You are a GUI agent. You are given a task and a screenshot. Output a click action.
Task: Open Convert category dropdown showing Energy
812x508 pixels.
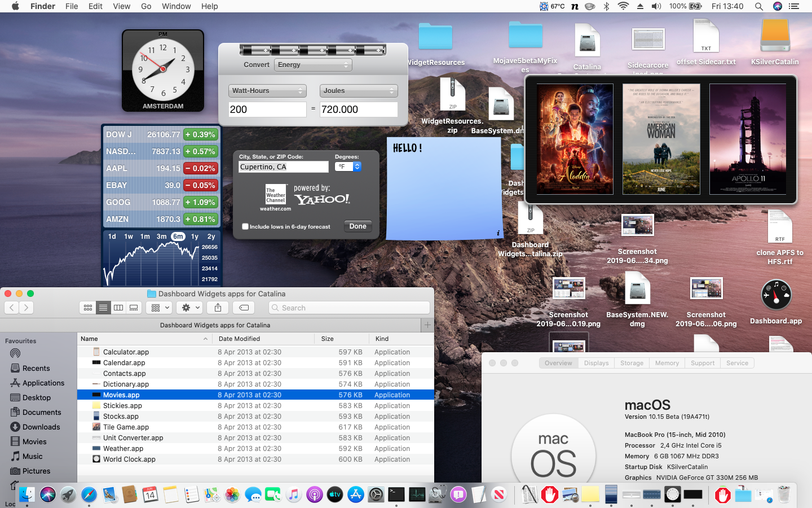coord(313,65)
